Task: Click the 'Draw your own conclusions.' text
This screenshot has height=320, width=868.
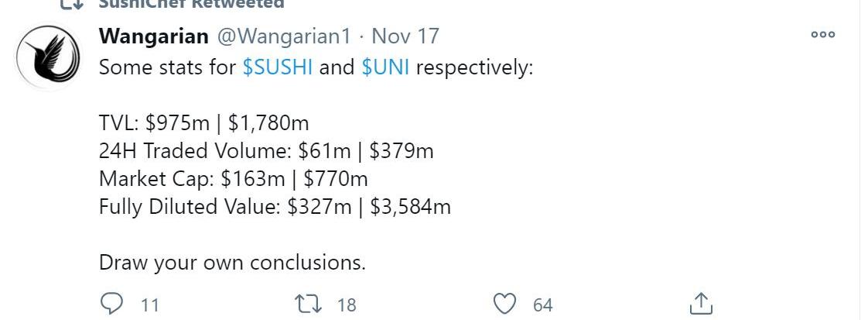Action: [233, 263]
